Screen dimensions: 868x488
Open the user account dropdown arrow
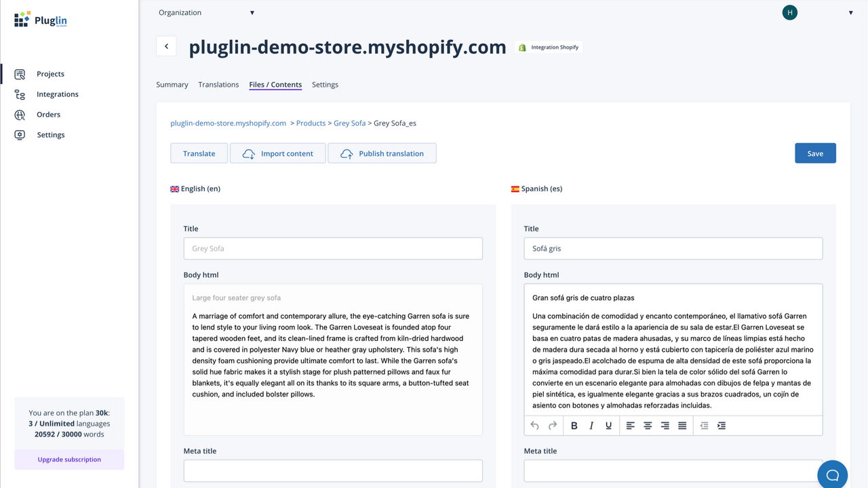pyautogui.click(x=850, y=13)
